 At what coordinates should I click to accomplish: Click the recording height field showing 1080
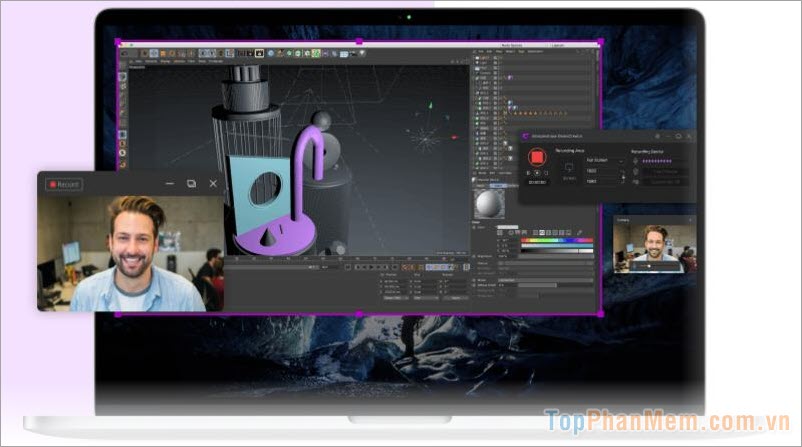click(603, 181)
